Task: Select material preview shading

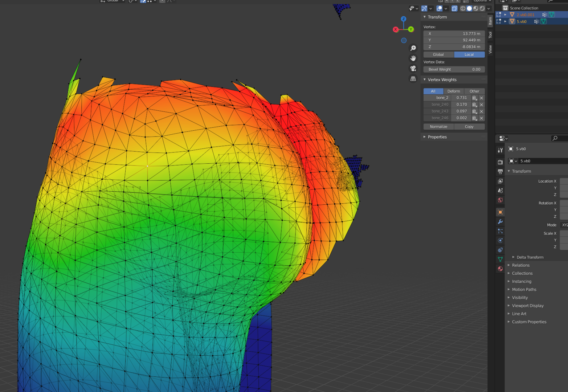Action: click(476, 8)
